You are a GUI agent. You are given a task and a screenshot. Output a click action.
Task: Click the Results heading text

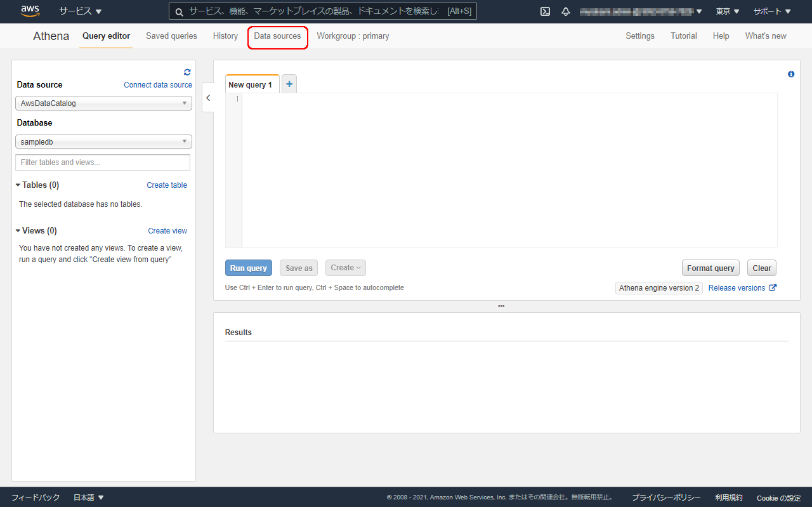point(239,333)
